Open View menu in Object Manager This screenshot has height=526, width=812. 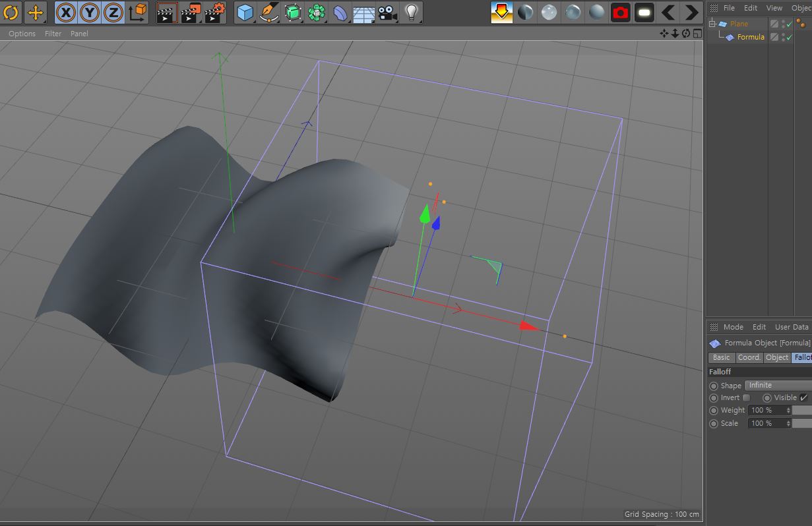click(774, 8)
